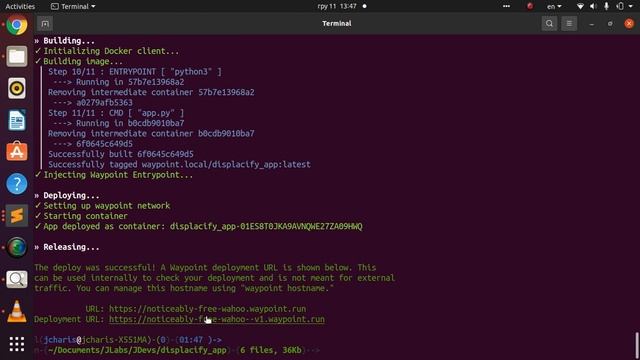
Task: Open the Wi-Fi network indicator
Action: (580, 6)
